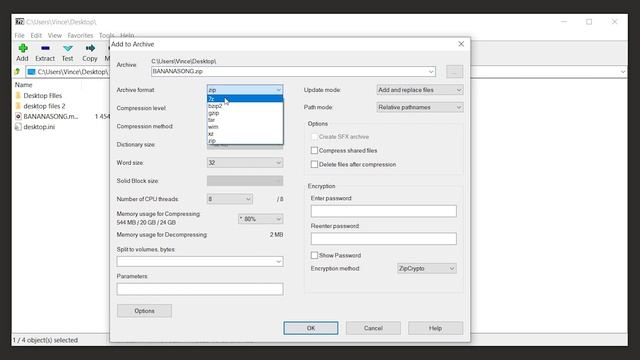Click the '2 MB' decompressing memory value
The width and height of the screenshot is (640, 360).
pos(276,235)
